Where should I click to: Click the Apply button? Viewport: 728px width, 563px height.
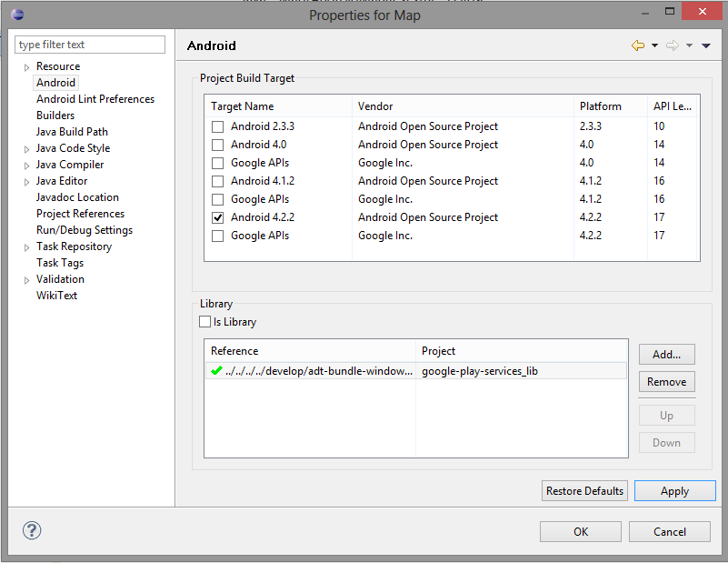point(674,491)
